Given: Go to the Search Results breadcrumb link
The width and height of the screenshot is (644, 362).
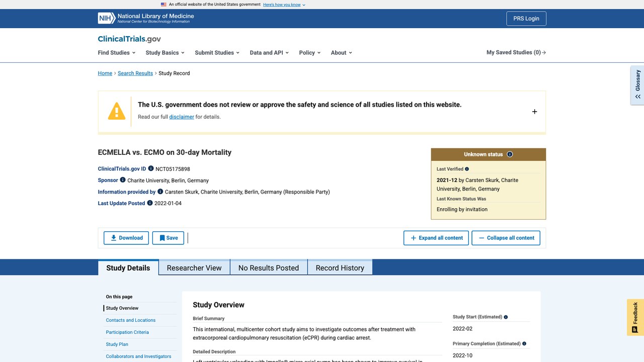Looking at the screenshot, I should [x=135, y=73].
